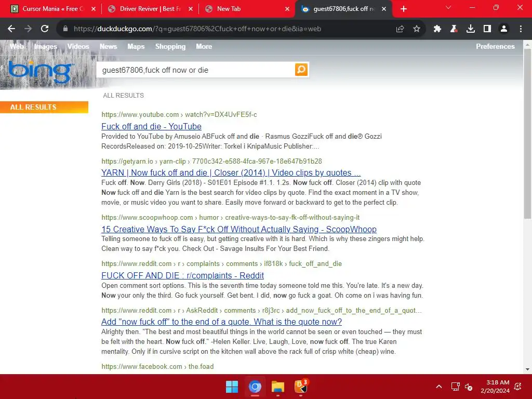532x399 pixels.
Task: Click the orange search magnifier button
Action: [301, 70]
